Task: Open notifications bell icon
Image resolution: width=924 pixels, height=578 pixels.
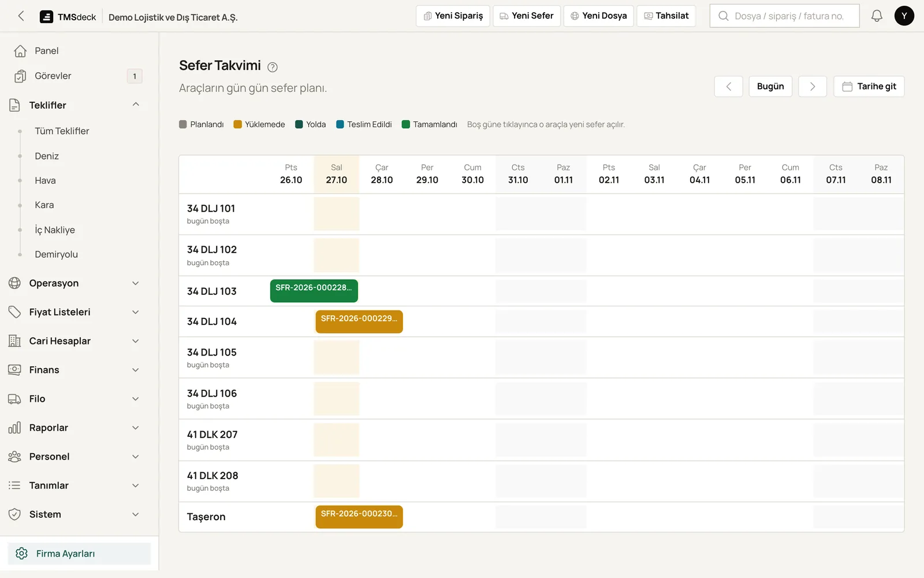Action: [x=877, y=16]
